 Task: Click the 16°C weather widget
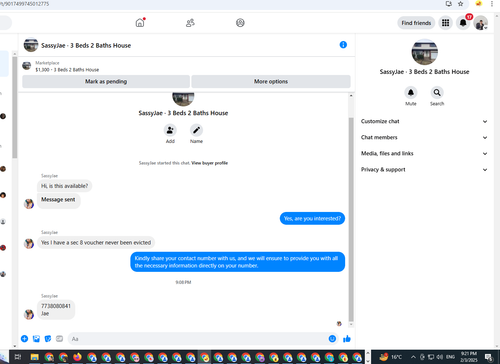click(x=390, y=357)
